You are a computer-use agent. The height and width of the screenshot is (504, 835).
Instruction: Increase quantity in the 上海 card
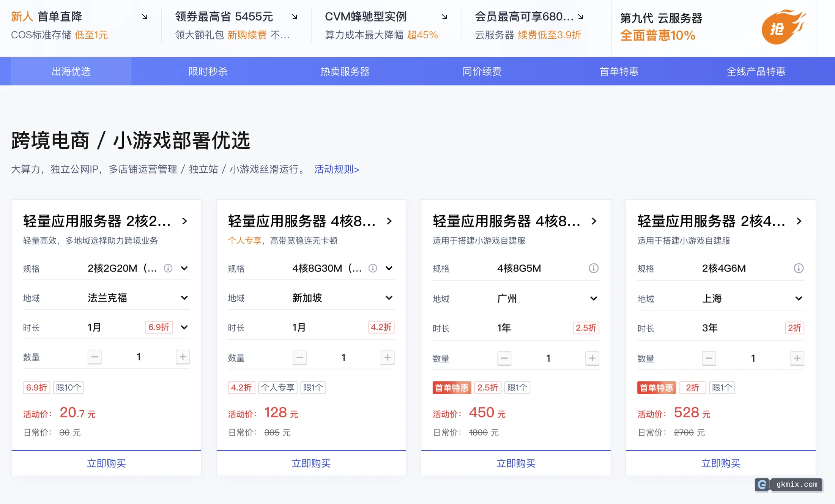coord(797,358)
